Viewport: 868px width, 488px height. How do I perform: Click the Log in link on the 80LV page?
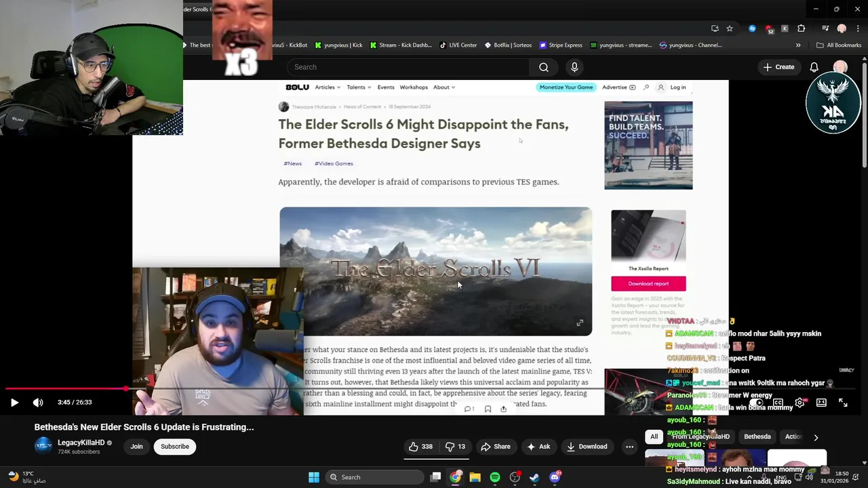678,87
